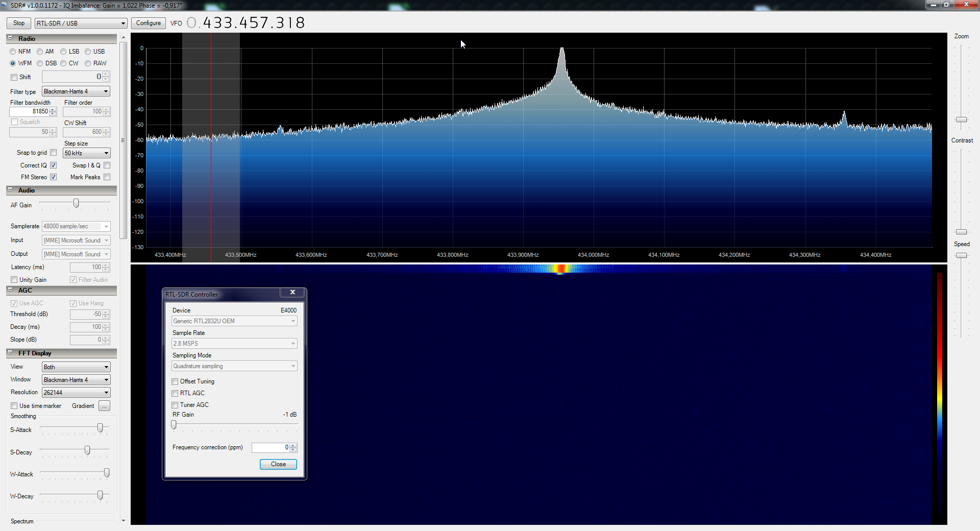
Task: Enable Offset Tuning option
Action: (x=175, y=381)
